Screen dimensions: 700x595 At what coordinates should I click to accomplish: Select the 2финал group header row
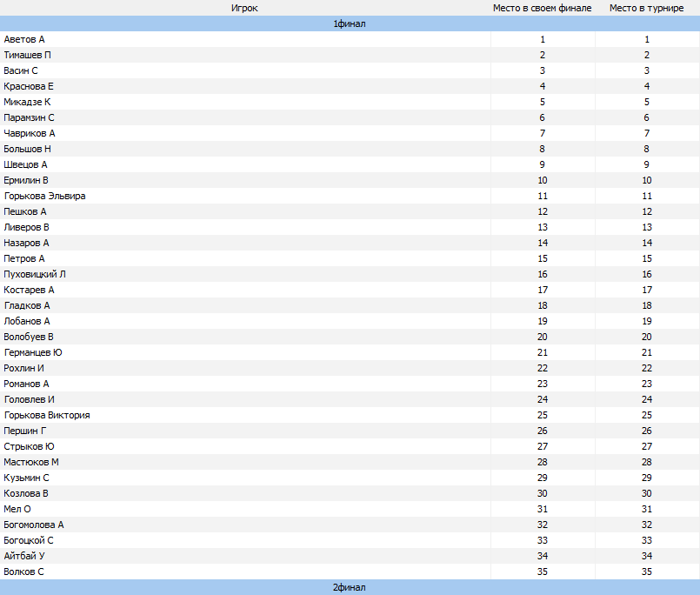click(350, 587)
